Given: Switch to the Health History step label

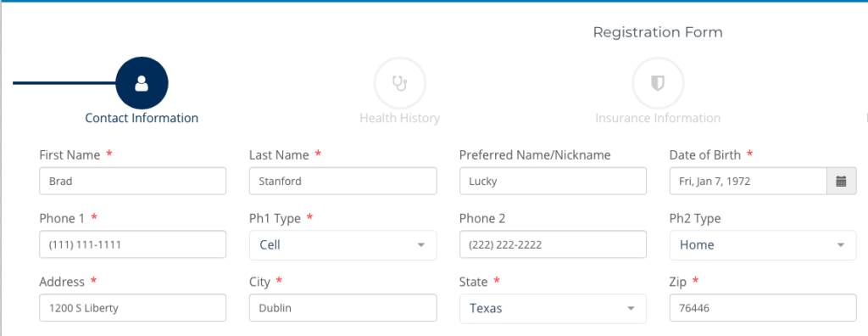Looking at the screenshot, I should pos(400,118).
